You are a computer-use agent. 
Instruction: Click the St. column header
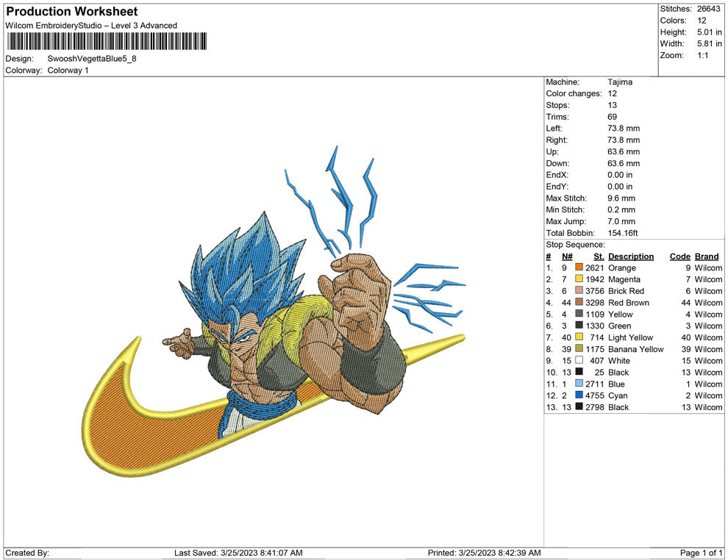click(x=599, y=256)
